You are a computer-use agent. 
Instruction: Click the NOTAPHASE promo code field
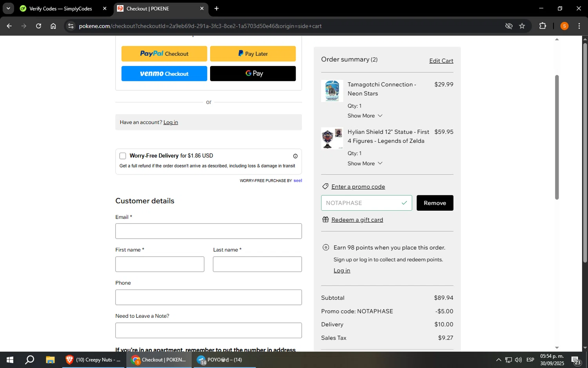click(367, 203)
